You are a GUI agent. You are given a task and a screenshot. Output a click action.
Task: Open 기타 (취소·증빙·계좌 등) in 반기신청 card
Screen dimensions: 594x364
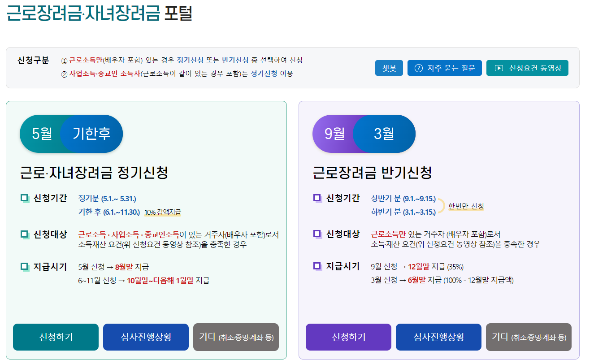tap(529, 337)
